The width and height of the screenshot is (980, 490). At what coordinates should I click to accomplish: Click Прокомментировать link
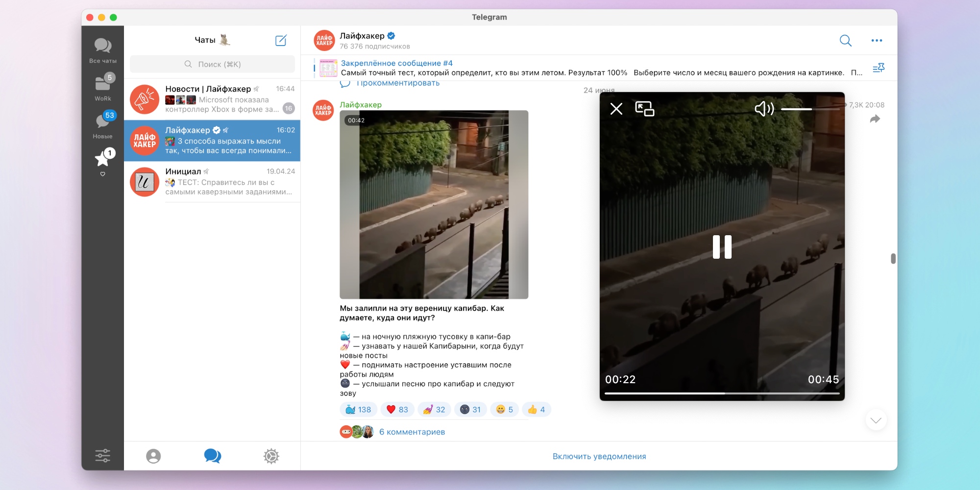(398, 83)
